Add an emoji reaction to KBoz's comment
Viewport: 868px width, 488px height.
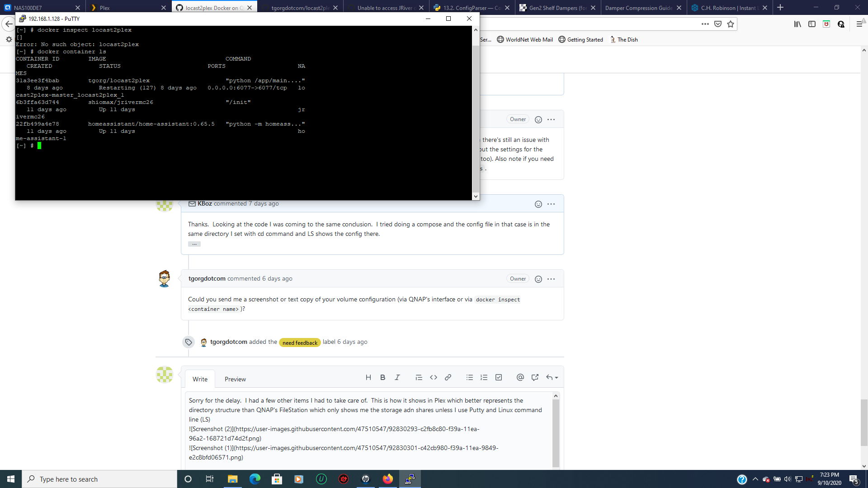tap(538, 204)
